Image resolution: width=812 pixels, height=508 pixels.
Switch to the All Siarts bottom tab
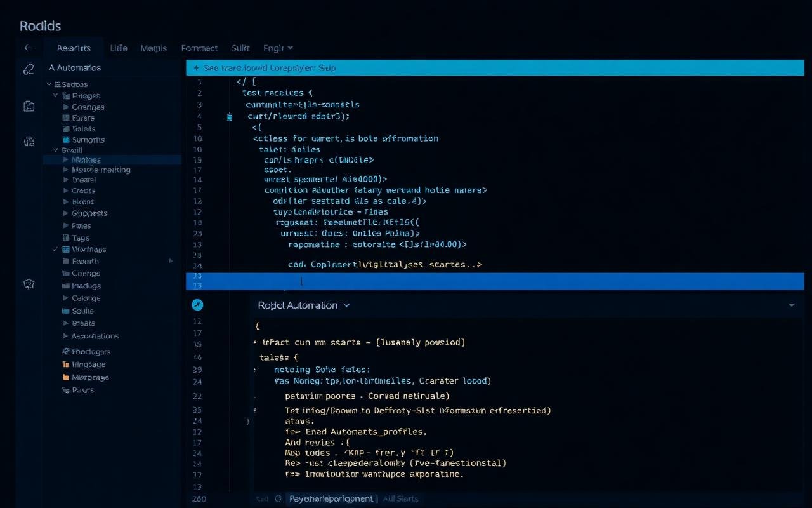tap(400, 498)
